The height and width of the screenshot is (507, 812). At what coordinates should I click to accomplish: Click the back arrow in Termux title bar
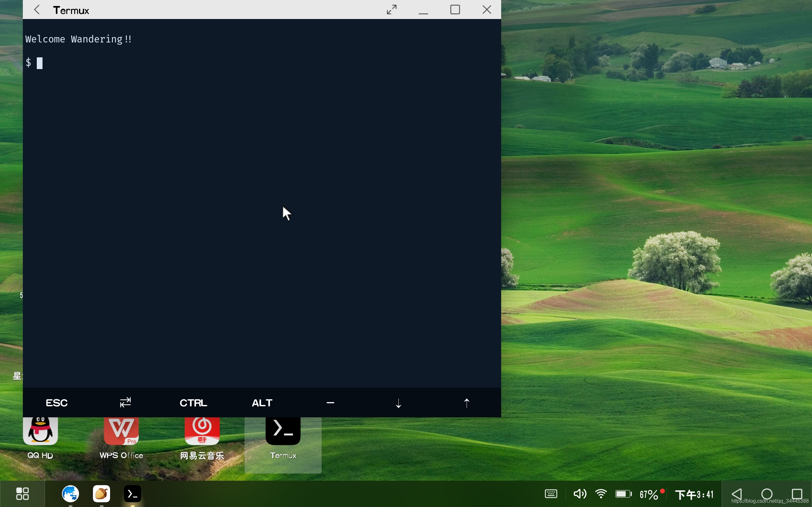(37, 10)
